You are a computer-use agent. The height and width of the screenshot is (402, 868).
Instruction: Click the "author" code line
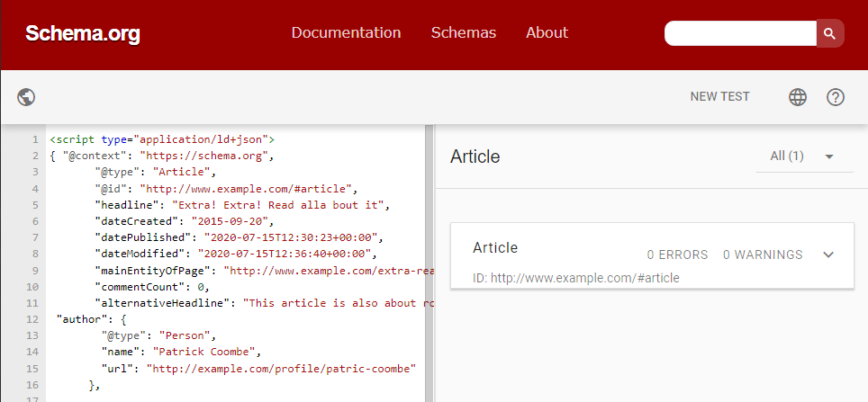tap(92, 319)
